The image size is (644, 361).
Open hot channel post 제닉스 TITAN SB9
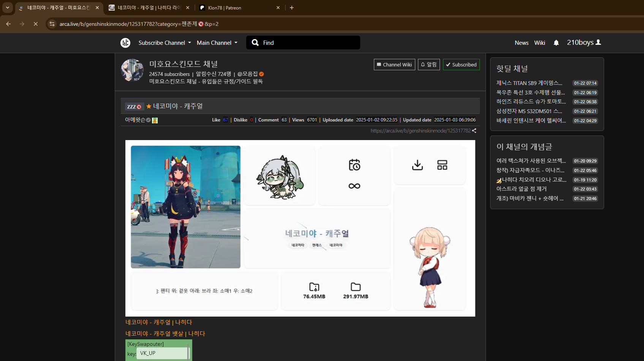coord(529,83)
